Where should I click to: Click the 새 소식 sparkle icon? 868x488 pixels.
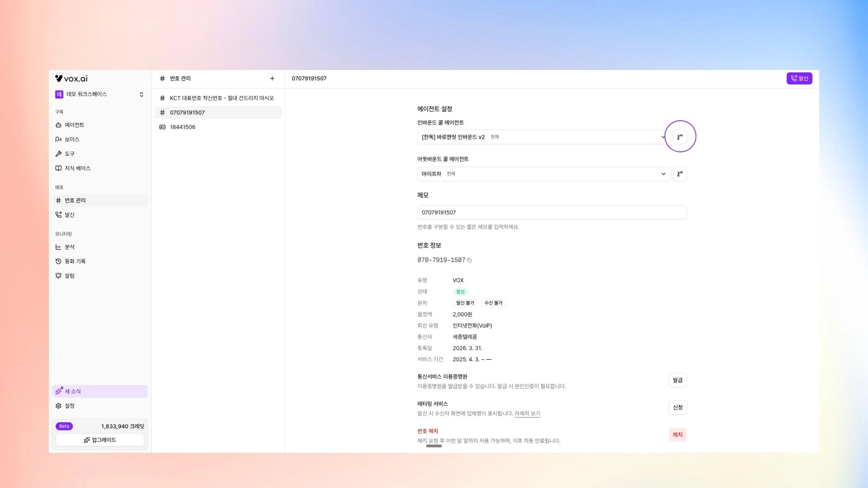[x=59, y=391]
